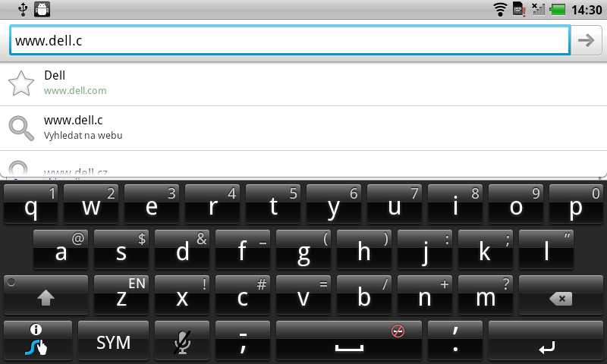Tap the crossed-out microphone voice input key

click(182, 340)
